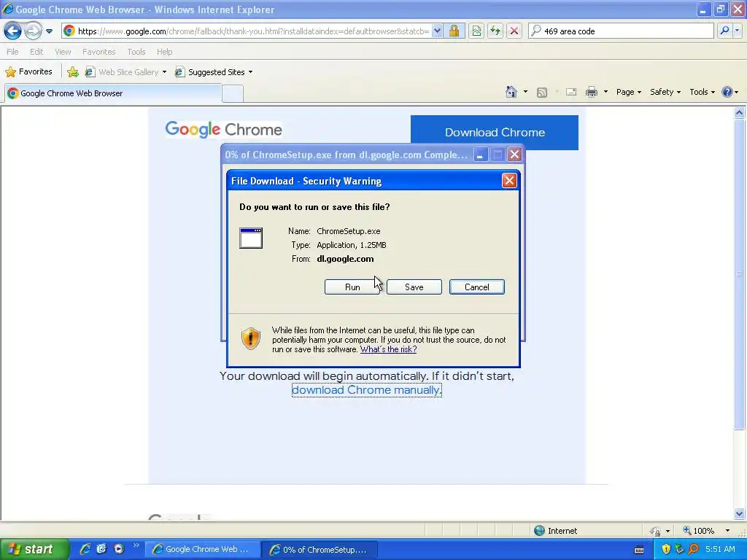747x560 pixels.
Task: Expand the Home button dropdown arrow
Action: pos(525,92)
